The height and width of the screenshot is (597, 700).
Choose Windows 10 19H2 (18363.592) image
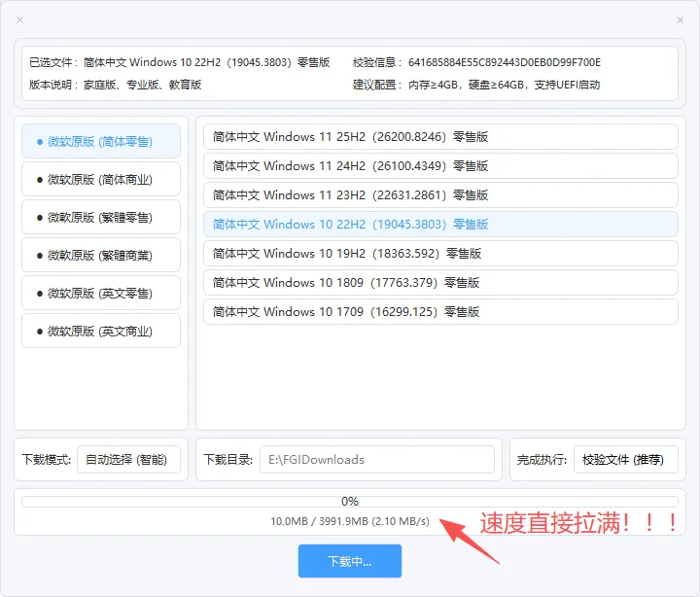click(x=440, y=253)
